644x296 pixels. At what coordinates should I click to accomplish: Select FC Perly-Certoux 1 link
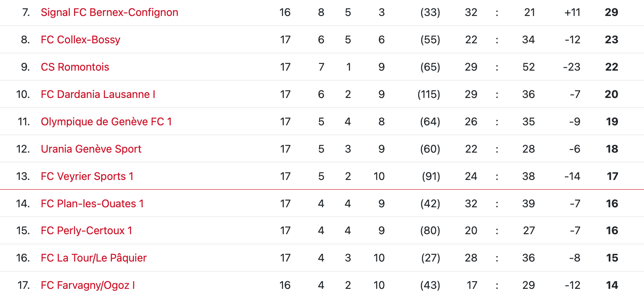[86, 230]
